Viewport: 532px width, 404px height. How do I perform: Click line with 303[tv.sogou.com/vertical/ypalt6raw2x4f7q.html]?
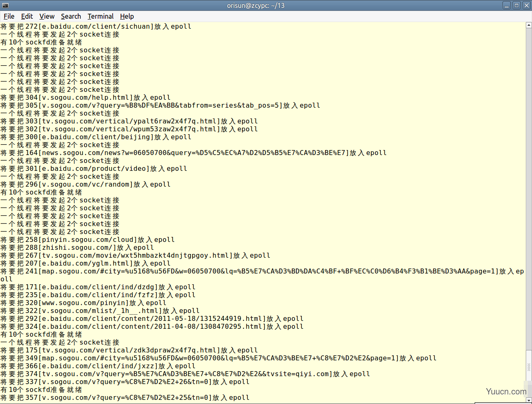point(129,121)
